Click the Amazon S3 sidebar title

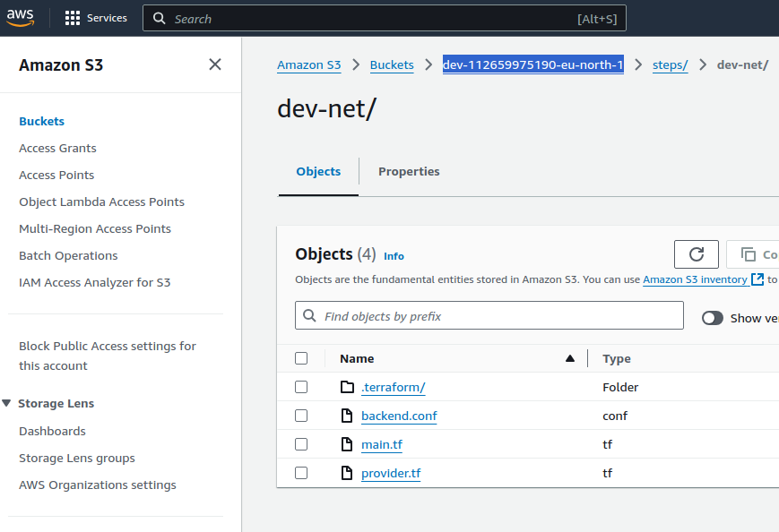[61, 65]
